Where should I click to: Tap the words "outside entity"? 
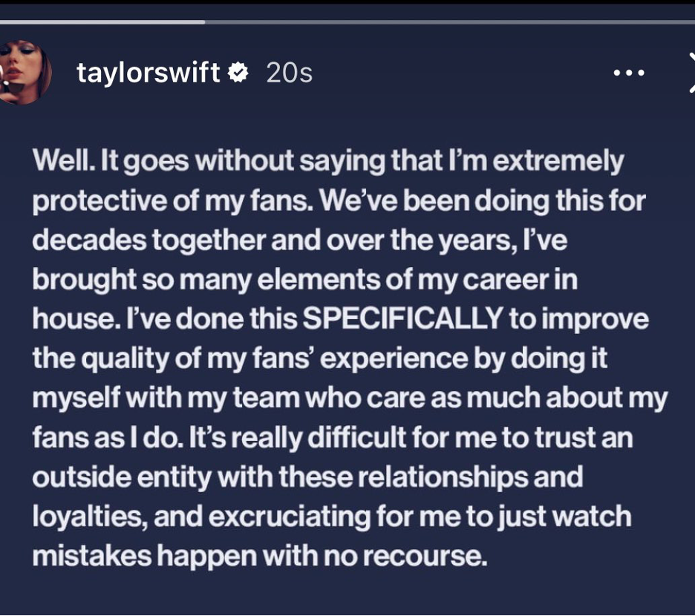[x=120, y=477]
